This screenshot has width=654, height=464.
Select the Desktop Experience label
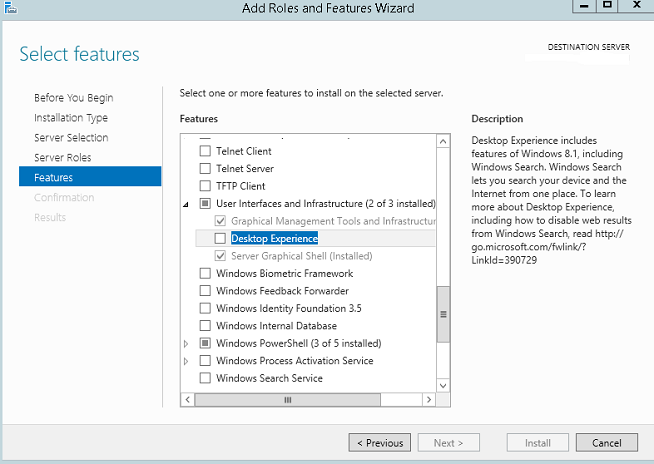(x=274, y=238)
